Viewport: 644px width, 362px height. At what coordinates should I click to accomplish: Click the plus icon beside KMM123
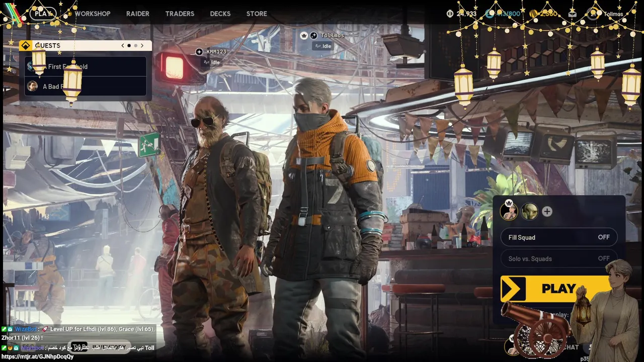coord(199,52)
